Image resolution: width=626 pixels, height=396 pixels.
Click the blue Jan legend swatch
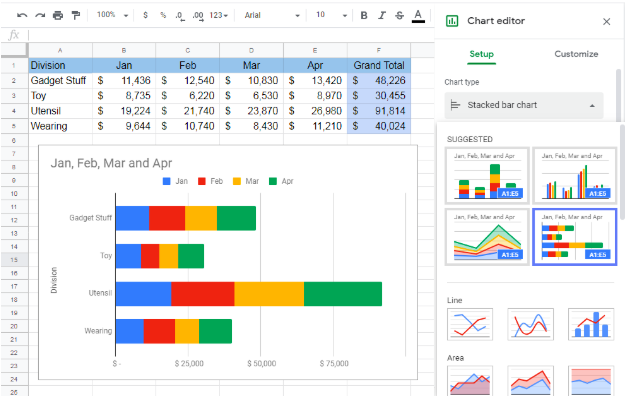click(167, 181)
